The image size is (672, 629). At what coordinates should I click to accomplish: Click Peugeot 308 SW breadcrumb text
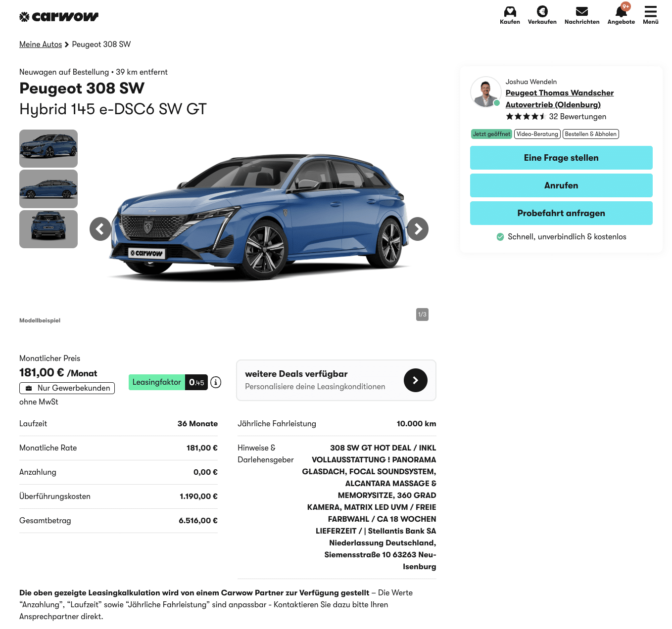(x=101, y=45)
